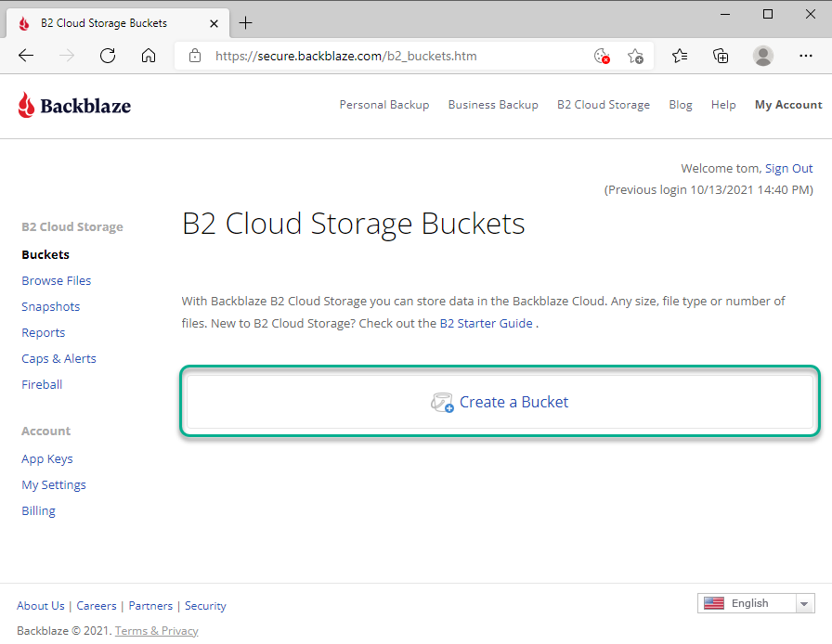The height and width of the screenshot is (644, 832).
Task: Click the Account sidebar heading
Action: [45, 431]
